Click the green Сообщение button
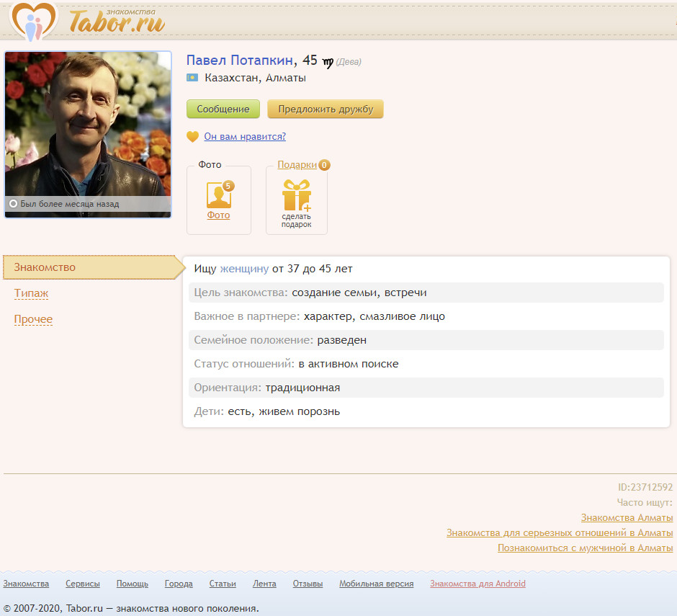The width and height of the screenshot is (677, 616). [223, 109]
